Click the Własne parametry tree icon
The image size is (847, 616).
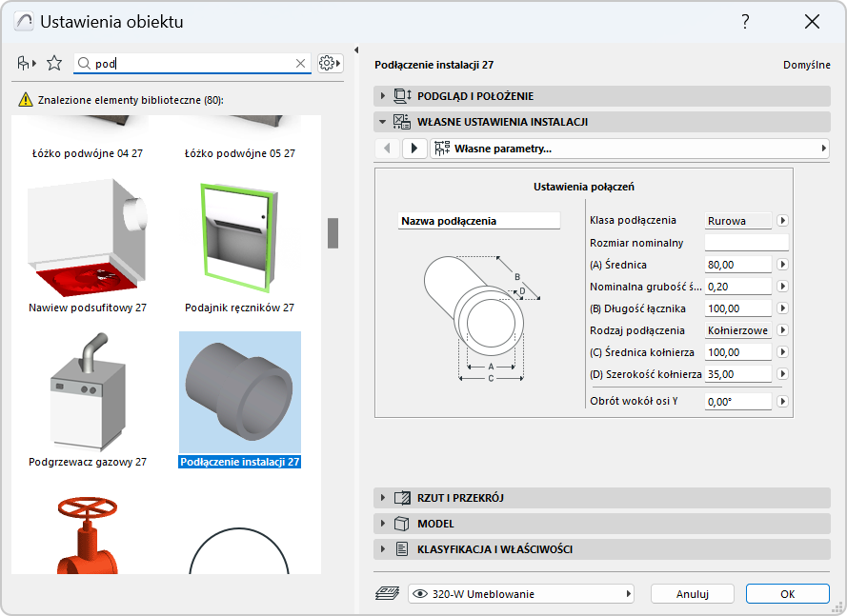click(442, 149)
